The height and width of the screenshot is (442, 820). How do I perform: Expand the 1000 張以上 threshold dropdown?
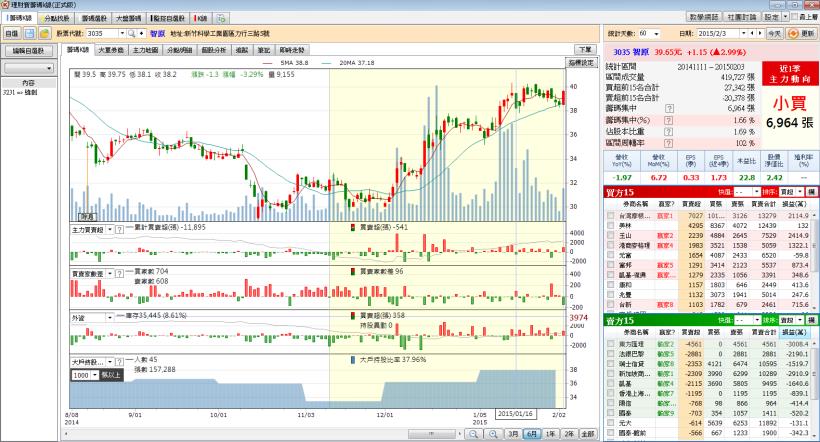click(x=92, y=374)
